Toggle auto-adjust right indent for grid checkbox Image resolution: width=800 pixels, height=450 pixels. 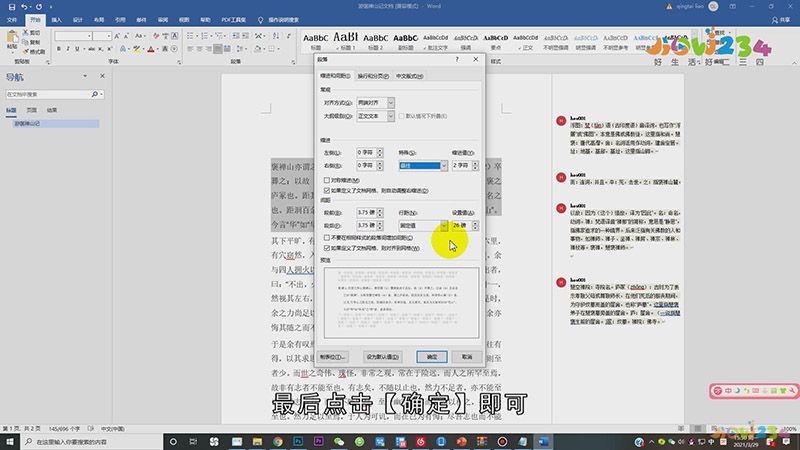(x=327, y=190)
